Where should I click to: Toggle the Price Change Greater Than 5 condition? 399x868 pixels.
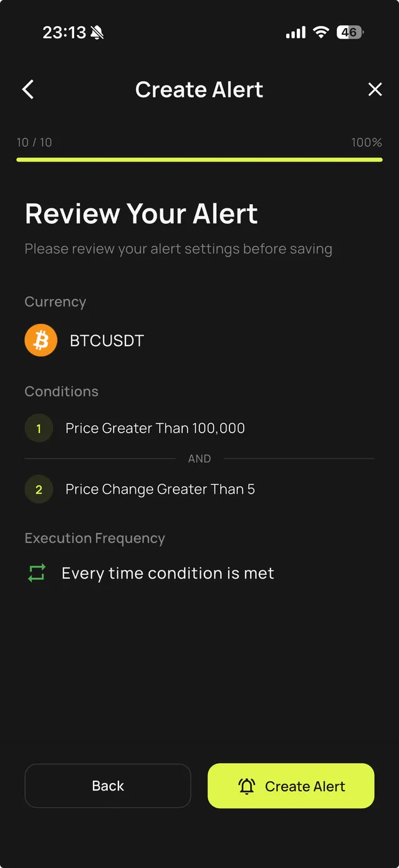click(x=160, y=489)
